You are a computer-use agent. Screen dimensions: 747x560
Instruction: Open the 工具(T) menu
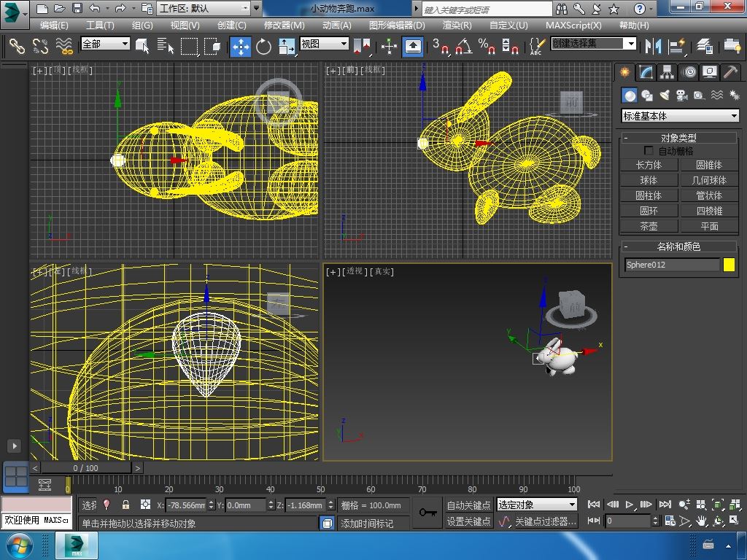point(99,26)
